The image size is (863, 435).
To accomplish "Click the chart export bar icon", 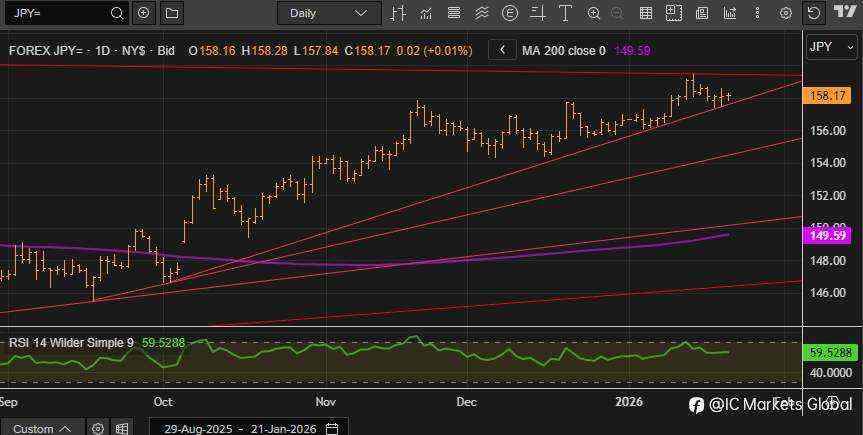I will pos(730,13).
